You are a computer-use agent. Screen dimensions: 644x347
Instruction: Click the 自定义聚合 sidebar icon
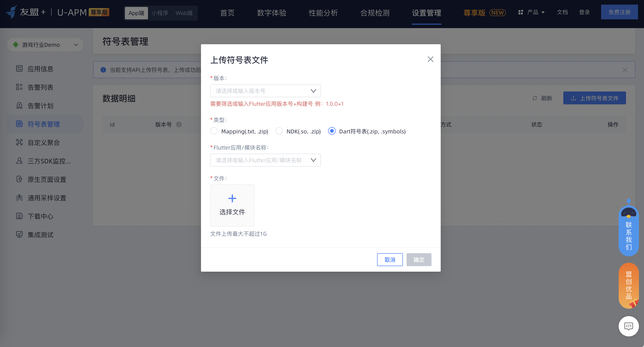click(19, 142)
